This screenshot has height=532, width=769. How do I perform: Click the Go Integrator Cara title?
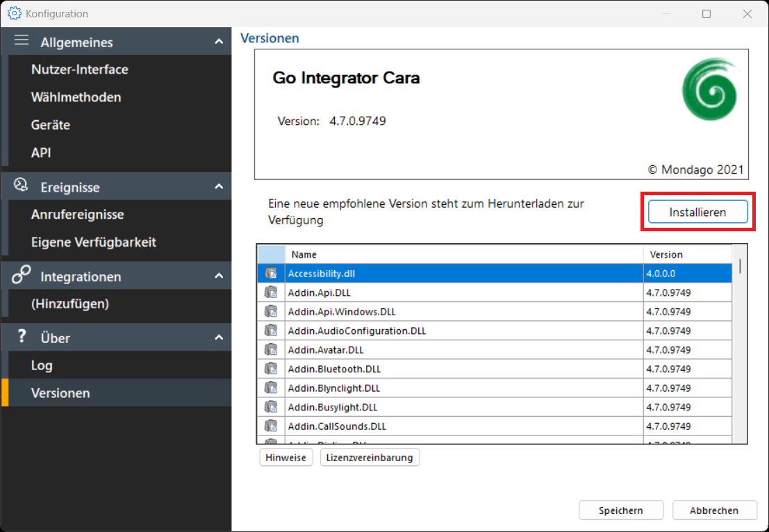[346, 78]
